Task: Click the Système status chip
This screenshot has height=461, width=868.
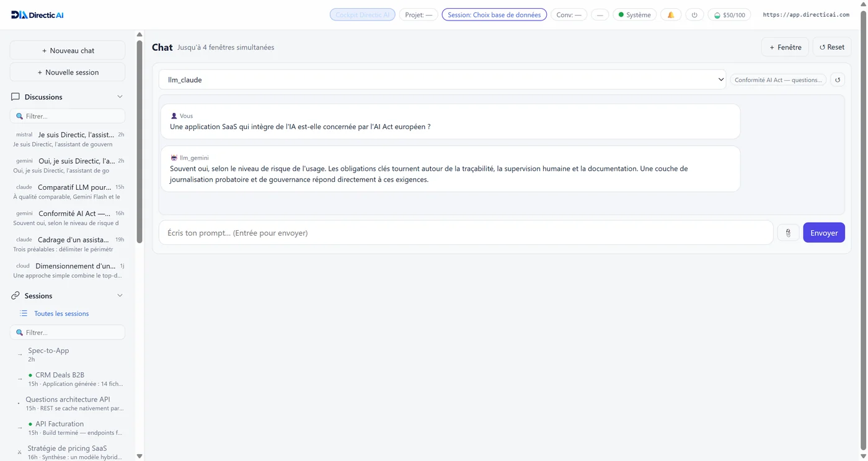Action: pos(634,15)
